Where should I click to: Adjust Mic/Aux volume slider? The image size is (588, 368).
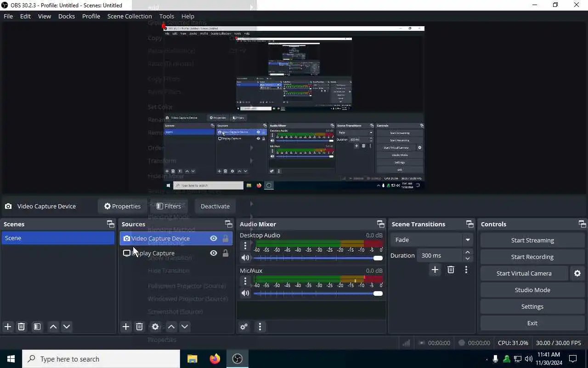[x=318, y=293]
